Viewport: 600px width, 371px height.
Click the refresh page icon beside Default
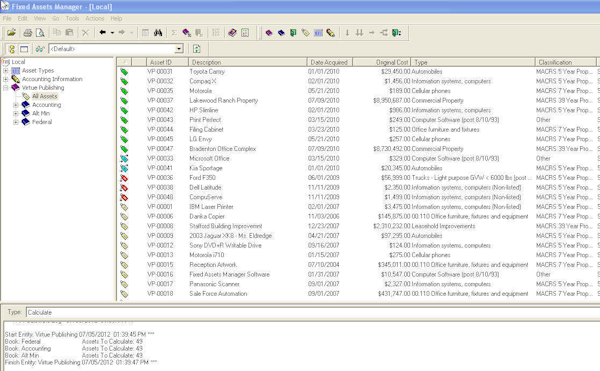pos(196,49)
